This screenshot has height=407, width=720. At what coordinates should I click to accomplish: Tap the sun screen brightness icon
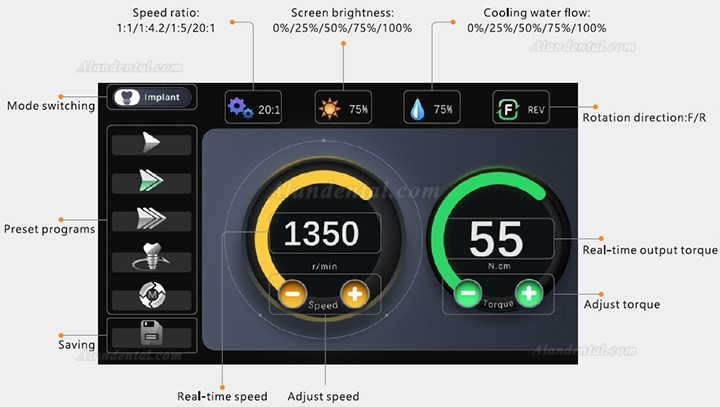pyautogui.click(x=330, y=108)
